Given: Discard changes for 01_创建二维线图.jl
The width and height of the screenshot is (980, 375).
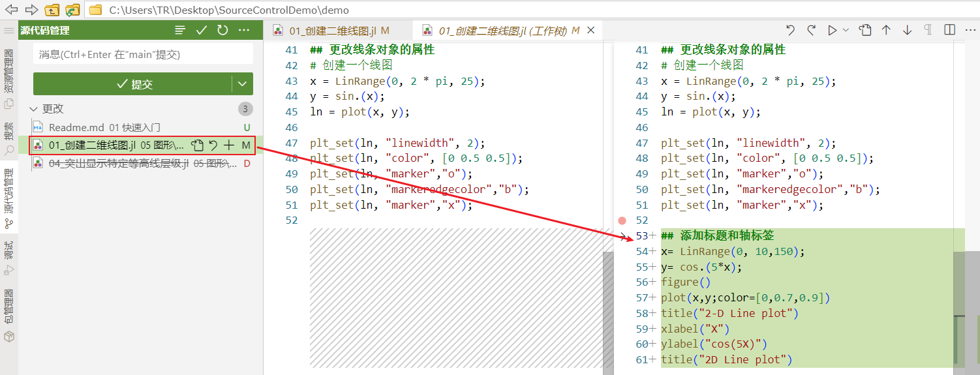Looking at the screenshot, I should (x=213, y=145).
